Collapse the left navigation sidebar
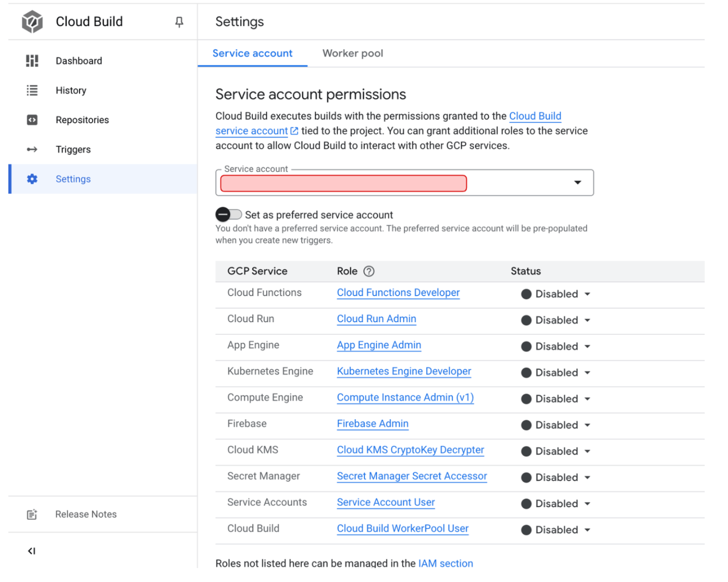 [32, 551]
